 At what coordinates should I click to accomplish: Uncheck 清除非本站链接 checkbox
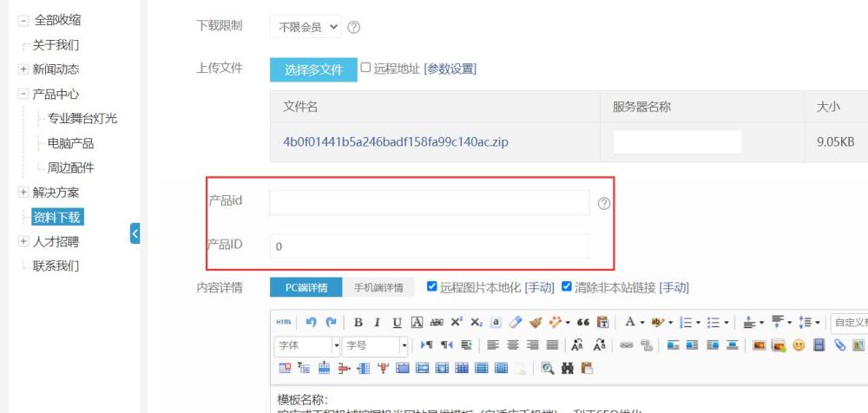[x=566, y=286]
